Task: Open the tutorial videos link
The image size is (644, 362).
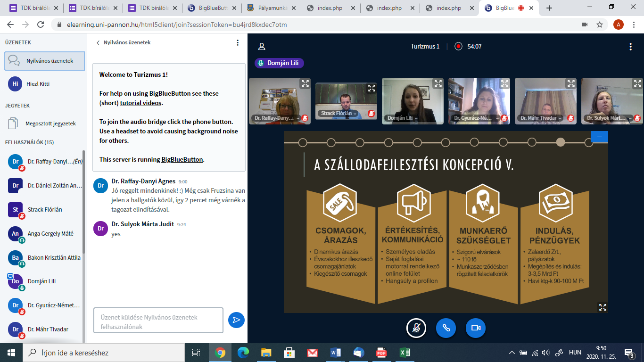Action: (x=140, y=103)
